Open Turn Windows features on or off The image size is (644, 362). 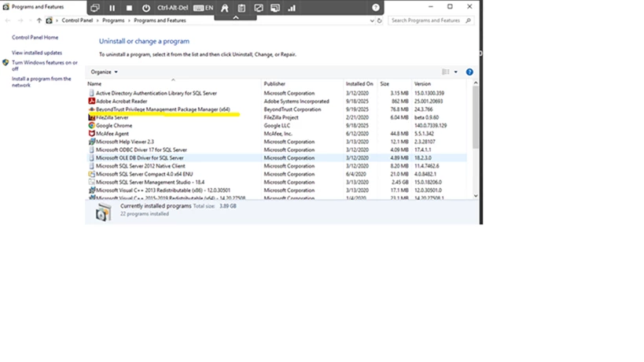coord(44,66)
